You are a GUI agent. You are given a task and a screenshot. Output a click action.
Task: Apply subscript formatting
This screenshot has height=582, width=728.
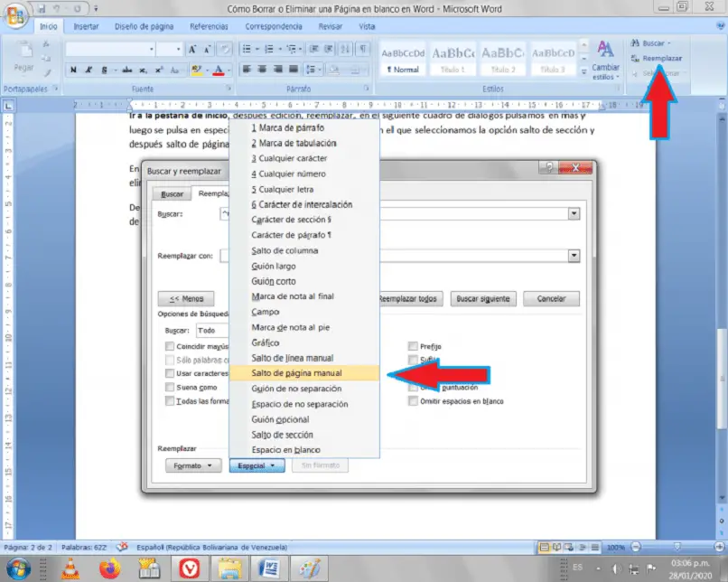point(143,70)
